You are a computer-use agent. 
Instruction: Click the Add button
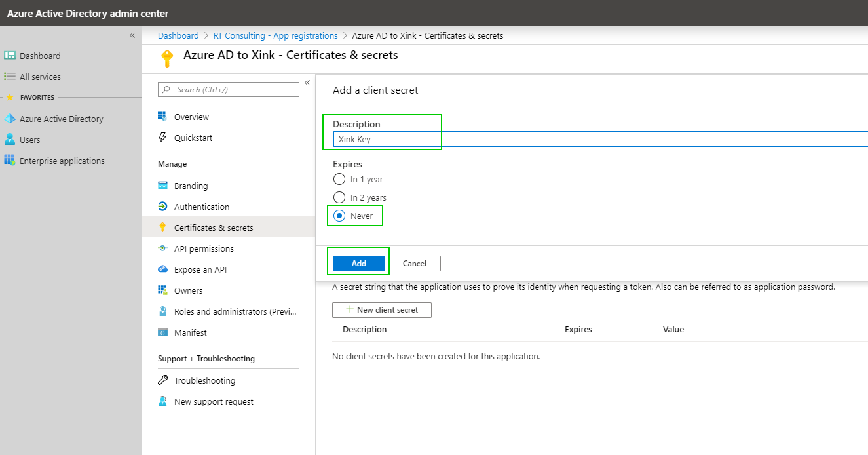[358, 262]
